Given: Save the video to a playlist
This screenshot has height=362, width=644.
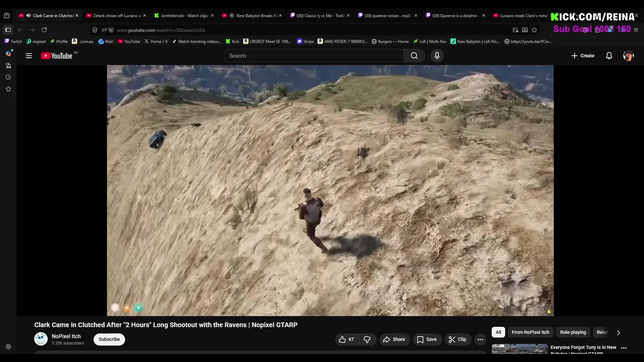Looking at the screenshot, I should (x=426, y=339).
